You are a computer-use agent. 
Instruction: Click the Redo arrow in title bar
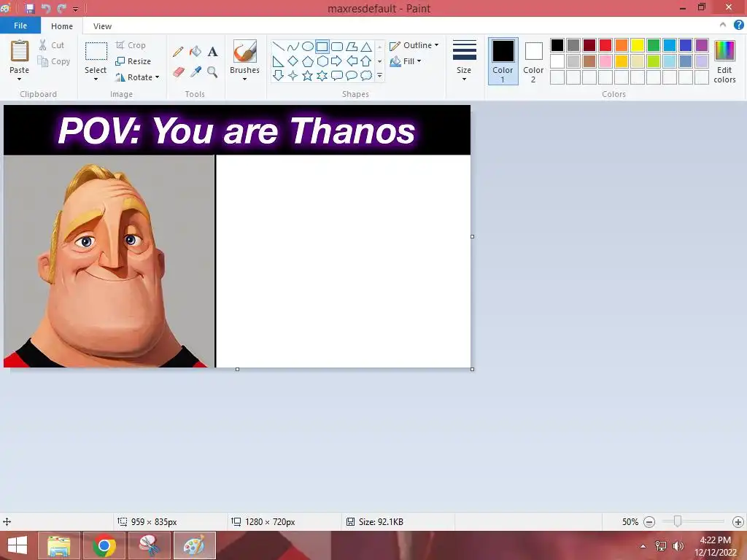(61, 8)
